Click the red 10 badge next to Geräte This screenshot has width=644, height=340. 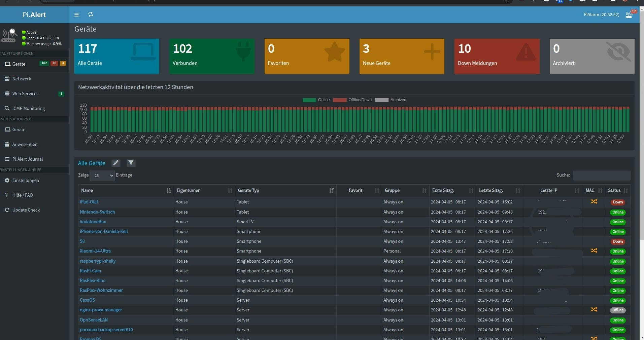[54, 63]
